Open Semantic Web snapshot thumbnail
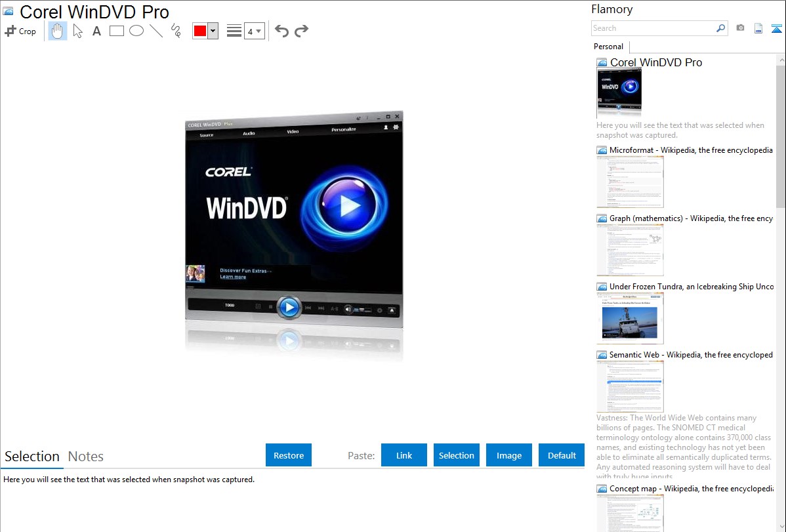 tap(630, 386)
